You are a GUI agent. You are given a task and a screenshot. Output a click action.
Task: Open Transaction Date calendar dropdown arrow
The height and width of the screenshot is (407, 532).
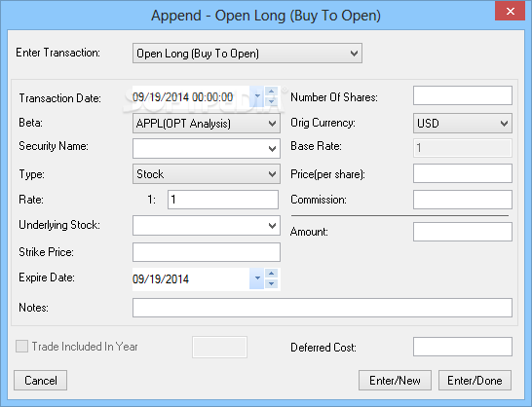[257, 96]
